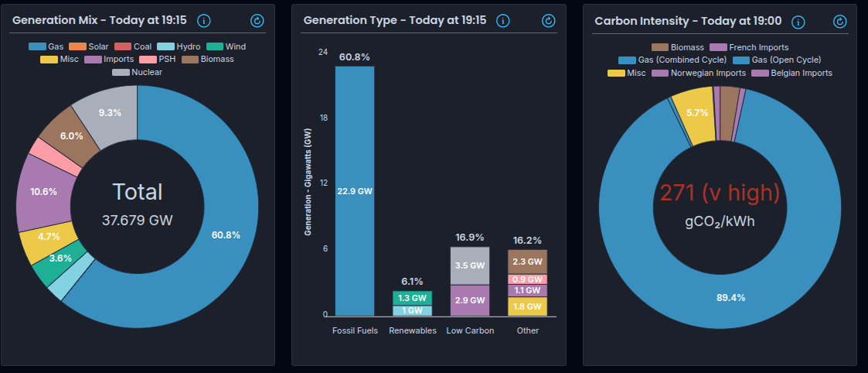Screen dimensions: 868x373
Task: Click the 10.6% imports donut slice
Action: tap(44, 192)
